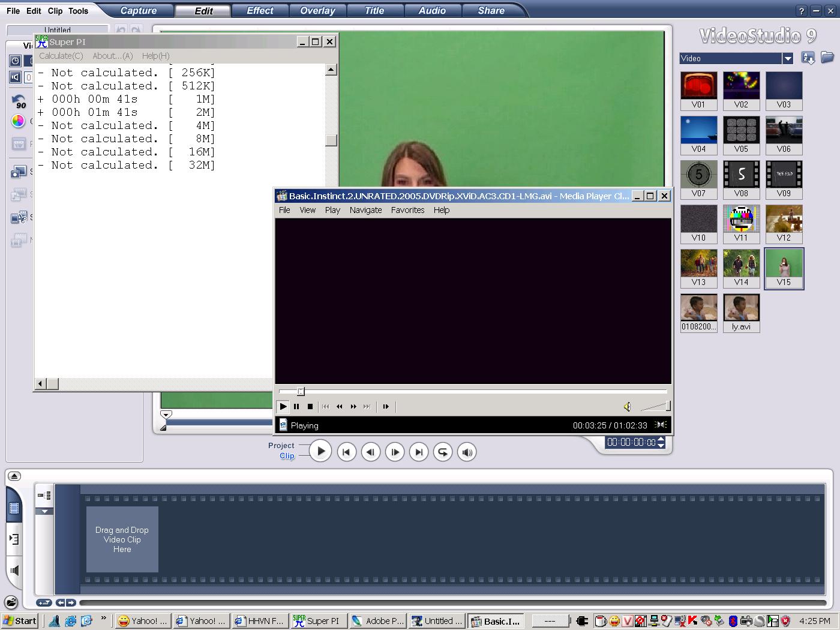Toggle Repeat playback in preview controls

click(x=443, y=452)
